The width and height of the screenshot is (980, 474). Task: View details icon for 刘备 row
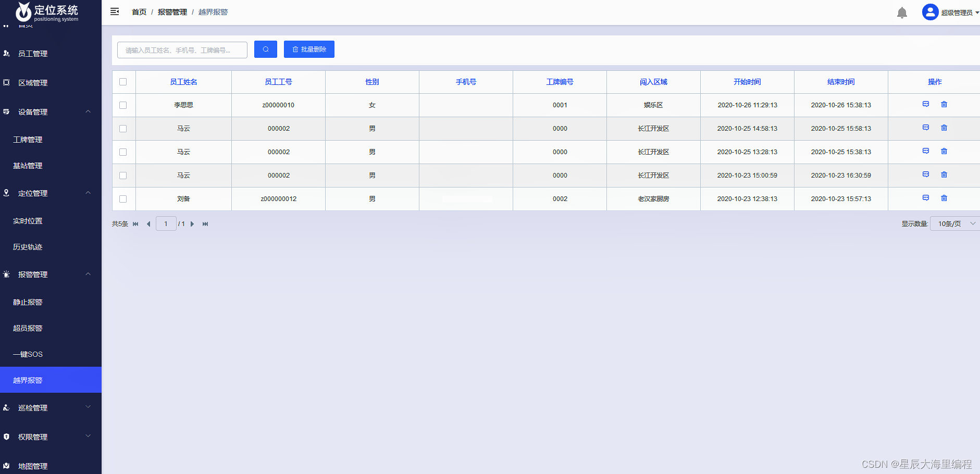926,198
